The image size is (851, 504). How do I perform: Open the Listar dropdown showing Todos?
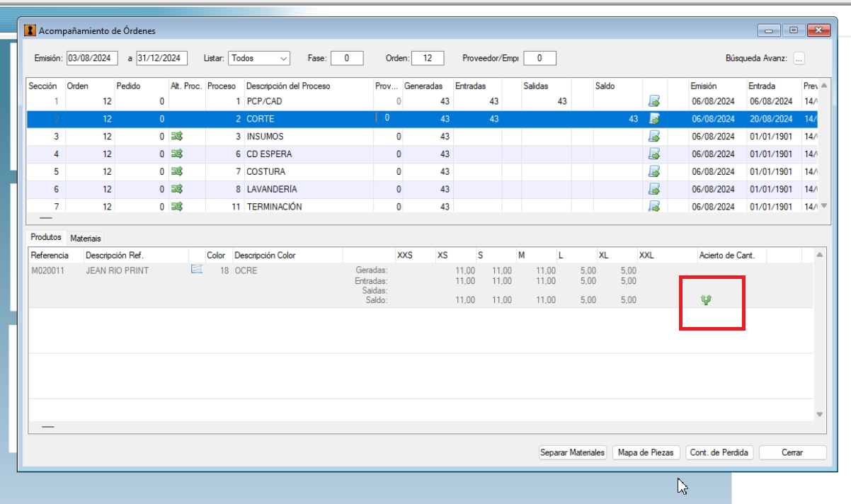click(259, 58)
